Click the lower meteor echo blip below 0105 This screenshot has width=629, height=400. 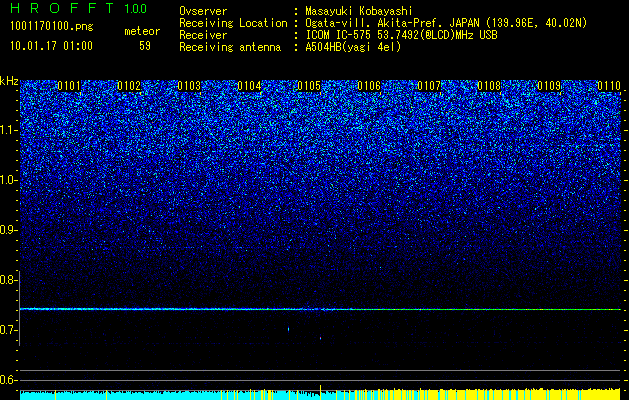coord(320,338)
